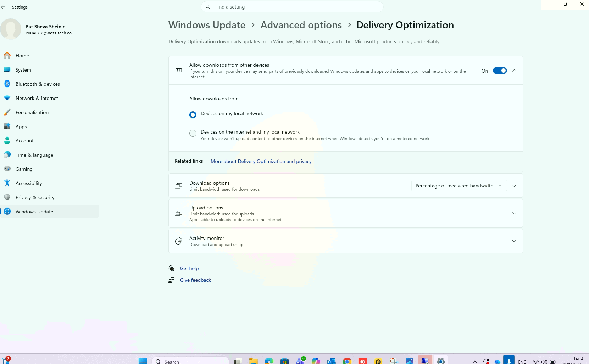Open More about Delivery Optimization and privacy
The width and height of the screenshot is (589, 364).
261,161
